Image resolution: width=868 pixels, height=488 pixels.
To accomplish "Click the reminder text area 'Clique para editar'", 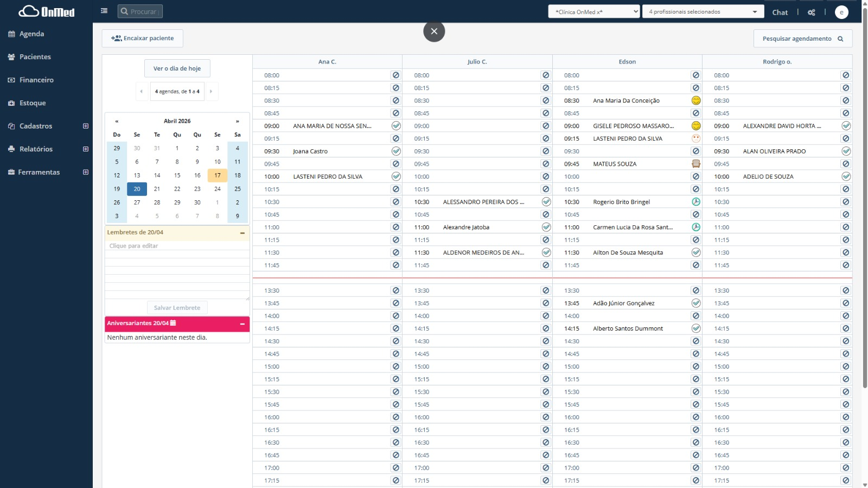I will (177, 270).
